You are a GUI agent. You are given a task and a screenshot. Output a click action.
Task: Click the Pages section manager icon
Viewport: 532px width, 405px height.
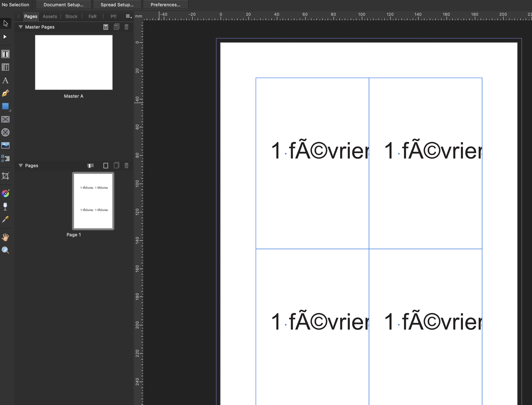click(90, 166)
